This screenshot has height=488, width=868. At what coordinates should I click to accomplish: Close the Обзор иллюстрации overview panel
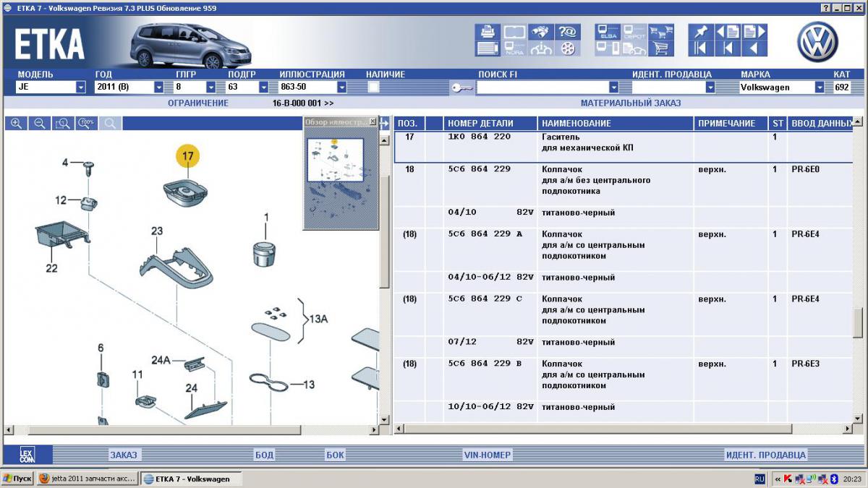[373, 121]
